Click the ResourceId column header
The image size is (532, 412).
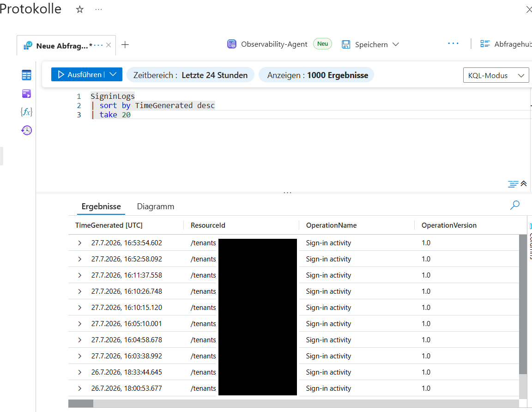[208, 225]
